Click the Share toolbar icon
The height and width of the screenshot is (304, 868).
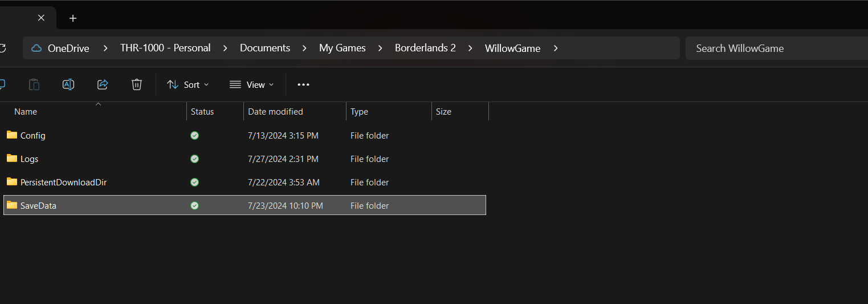(103, 84)
